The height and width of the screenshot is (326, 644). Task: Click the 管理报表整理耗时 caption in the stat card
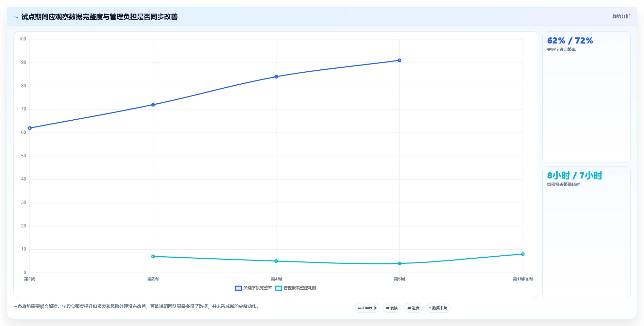coord(563,185)
